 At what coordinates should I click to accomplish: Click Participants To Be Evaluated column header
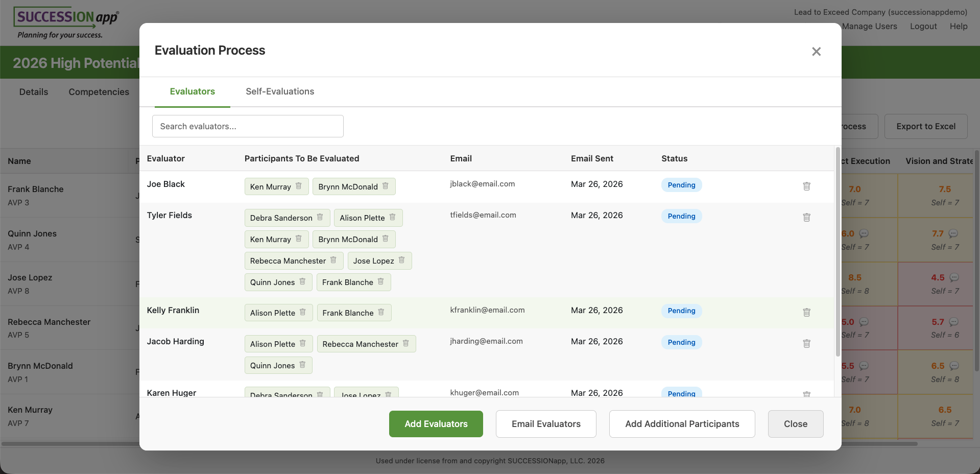tap(302, 158)
